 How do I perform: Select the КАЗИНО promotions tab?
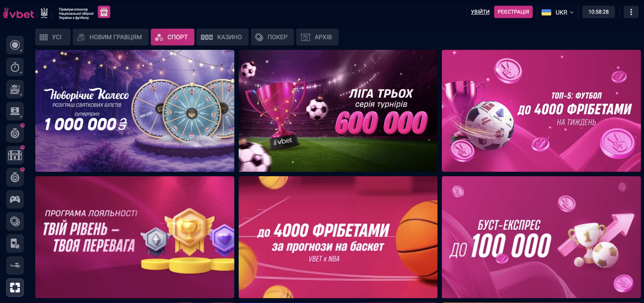tap(222, 37)
